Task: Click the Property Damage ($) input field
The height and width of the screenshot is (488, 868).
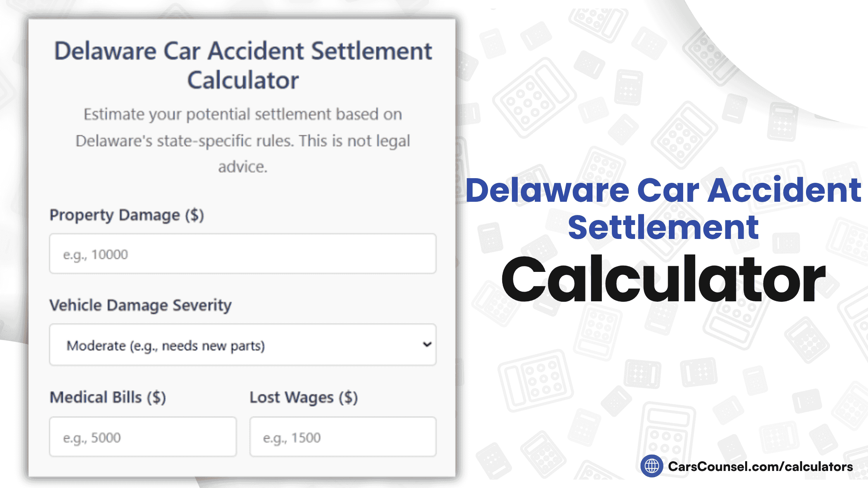Action: [242, 254]
